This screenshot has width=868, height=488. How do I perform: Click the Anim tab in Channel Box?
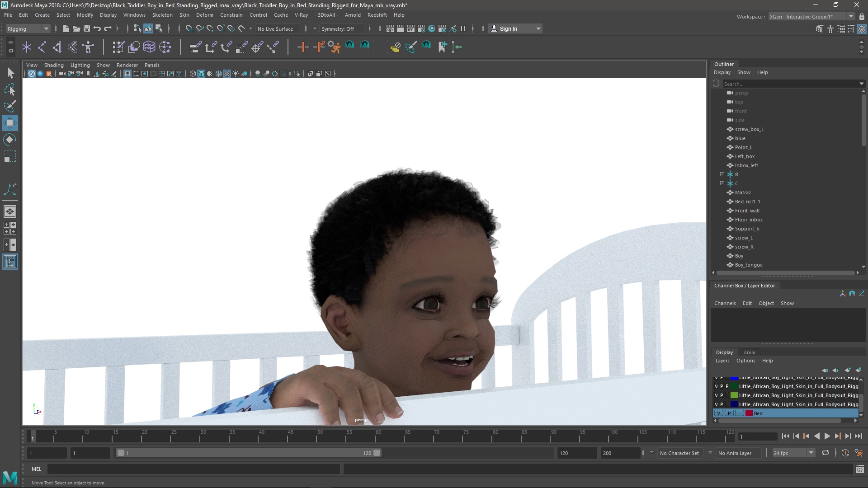tap(750, 352)
